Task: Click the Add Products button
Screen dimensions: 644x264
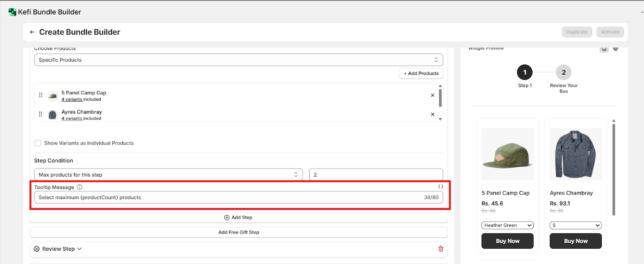Action: coord(421,73)
